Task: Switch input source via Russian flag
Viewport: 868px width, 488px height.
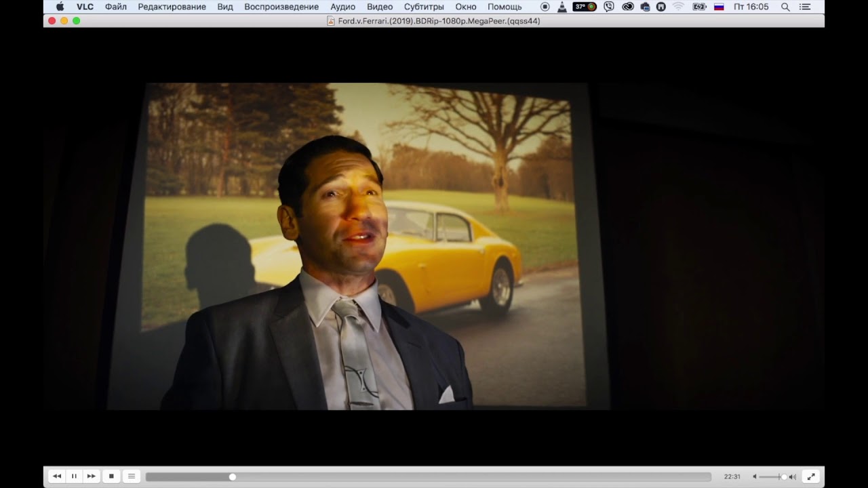Action: (x=719, y=7)
